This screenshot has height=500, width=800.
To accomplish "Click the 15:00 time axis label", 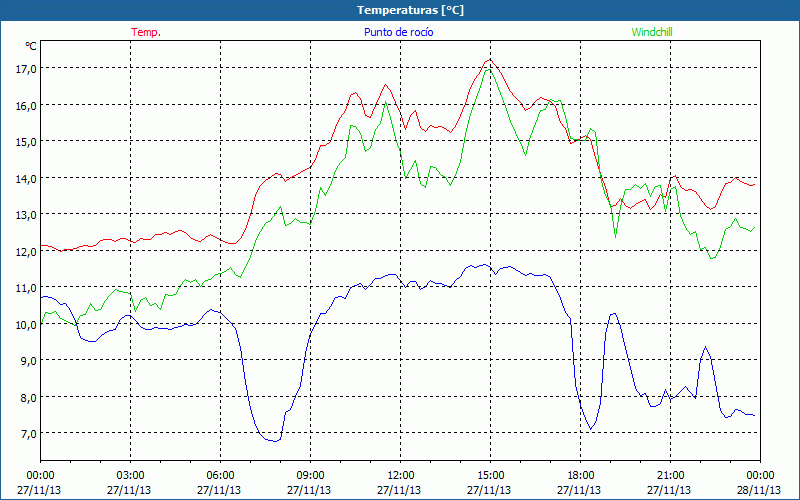I will click(x=490, y=476).
